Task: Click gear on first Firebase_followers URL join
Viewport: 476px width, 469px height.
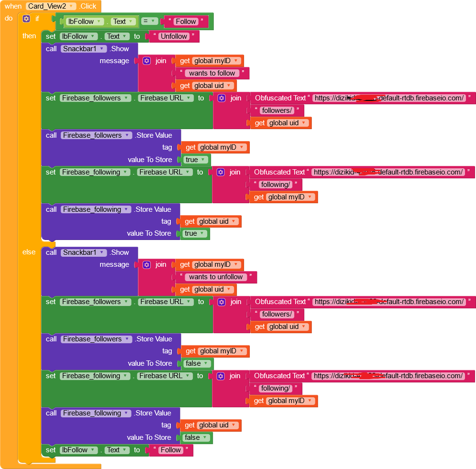Action: click(x=221, y=98)
